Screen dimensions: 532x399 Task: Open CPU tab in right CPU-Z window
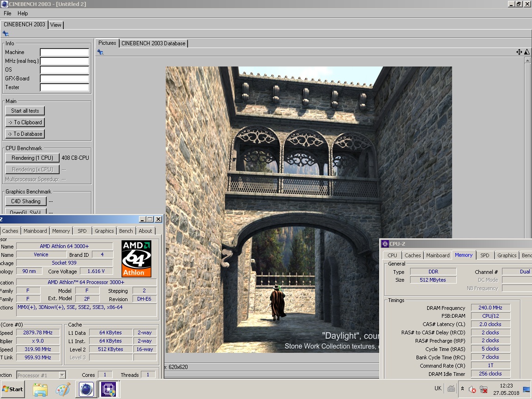coord(392,255)
